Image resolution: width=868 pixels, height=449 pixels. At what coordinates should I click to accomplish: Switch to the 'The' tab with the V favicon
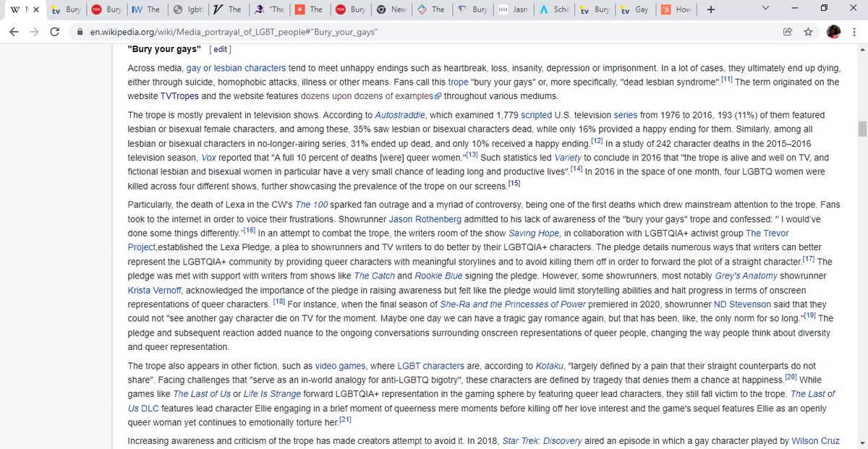tap(229, 9)
